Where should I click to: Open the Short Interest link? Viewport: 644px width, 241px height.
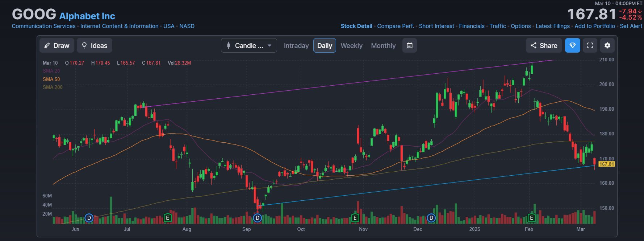436,26
